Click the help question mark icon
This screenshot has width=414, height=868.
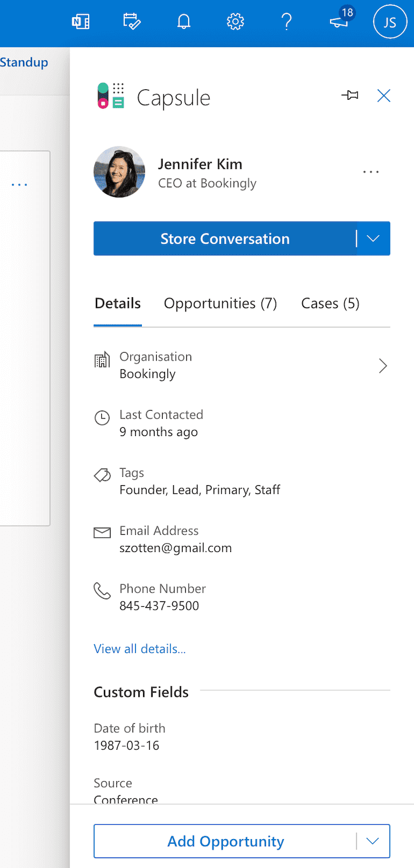287,21
